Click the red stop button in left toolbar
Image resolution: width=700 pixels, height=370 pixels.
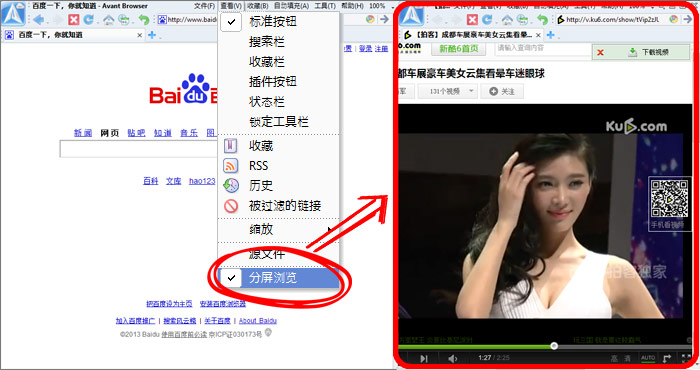point(74,20)
